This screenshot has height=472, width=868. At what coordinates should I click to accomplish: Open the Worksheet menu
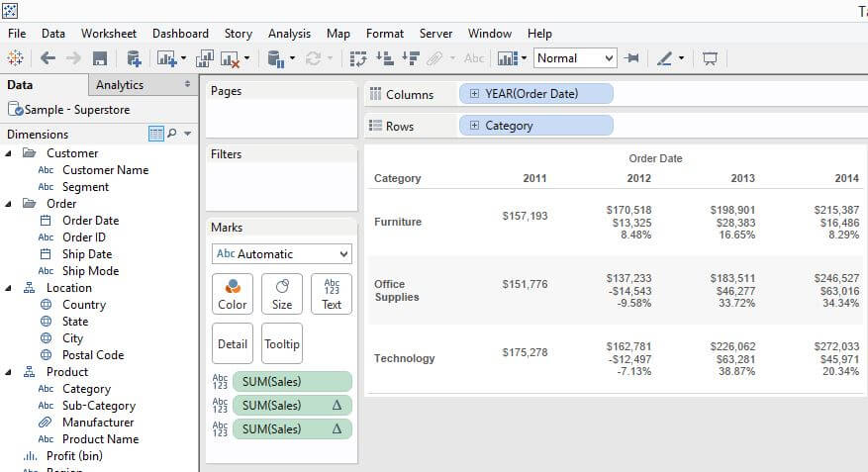coord(109,34)
